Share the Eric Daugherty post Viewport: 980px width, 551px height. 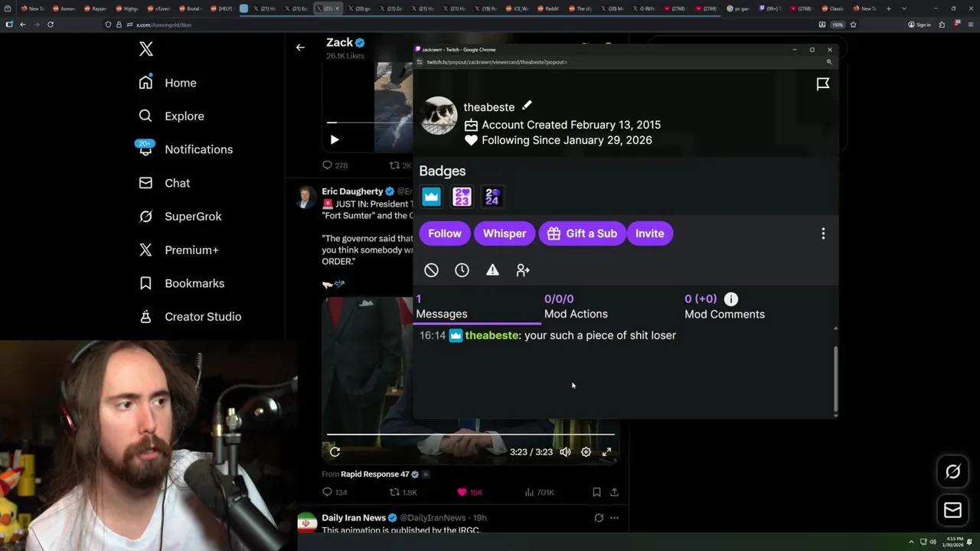(x=614, y=493)
